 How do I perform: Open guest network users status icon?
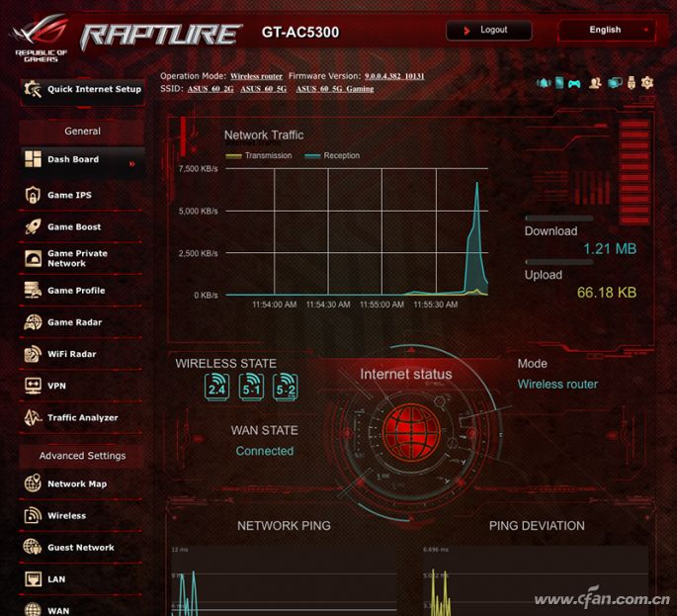click(x=595, y=83)
